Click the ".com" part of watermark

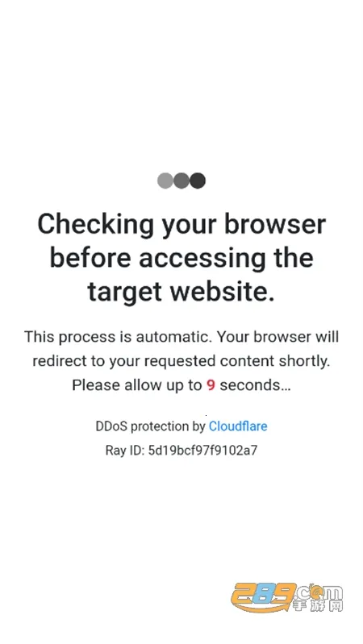(320, 592)
